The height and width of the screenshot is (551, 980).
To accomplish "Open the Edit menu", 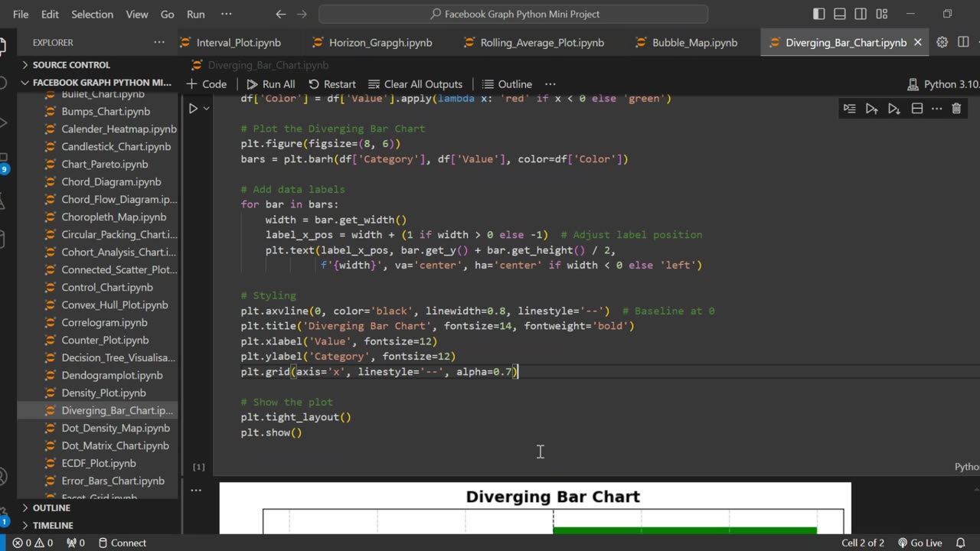I will coord(50,14).
